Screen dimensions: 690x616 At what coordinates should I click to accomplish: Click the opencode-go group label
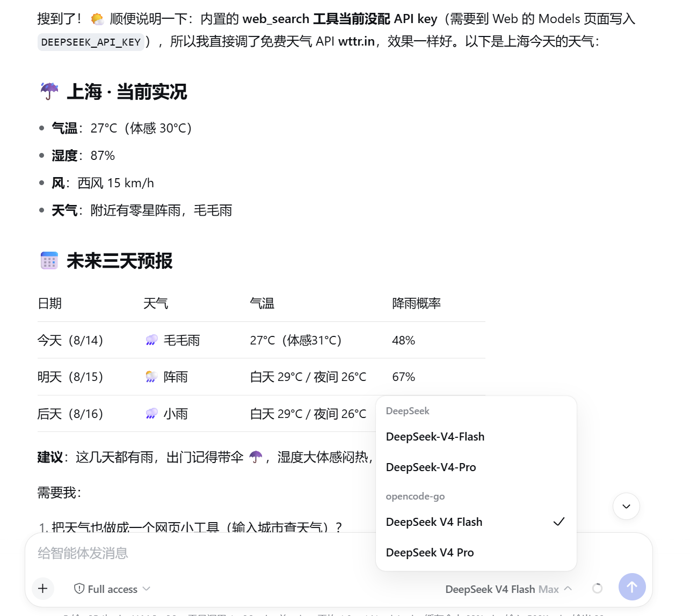pos(415,496)
